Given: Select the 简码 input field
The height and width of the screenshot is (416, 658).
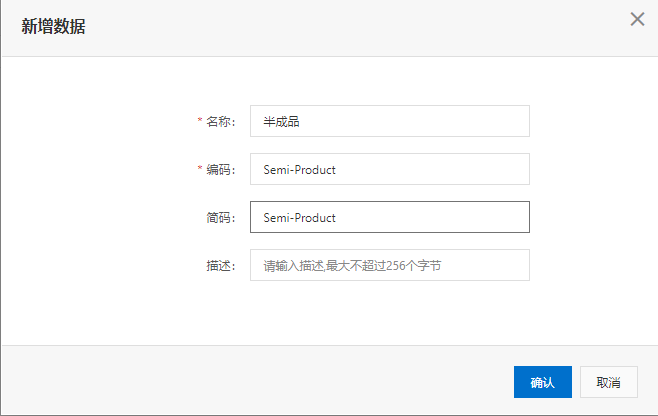Looking at the screenshot, I should 390,217.
